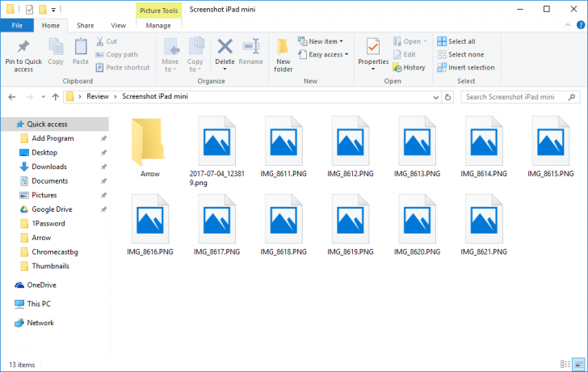
Task: Click the History icon
Action: tap(397, 68)
